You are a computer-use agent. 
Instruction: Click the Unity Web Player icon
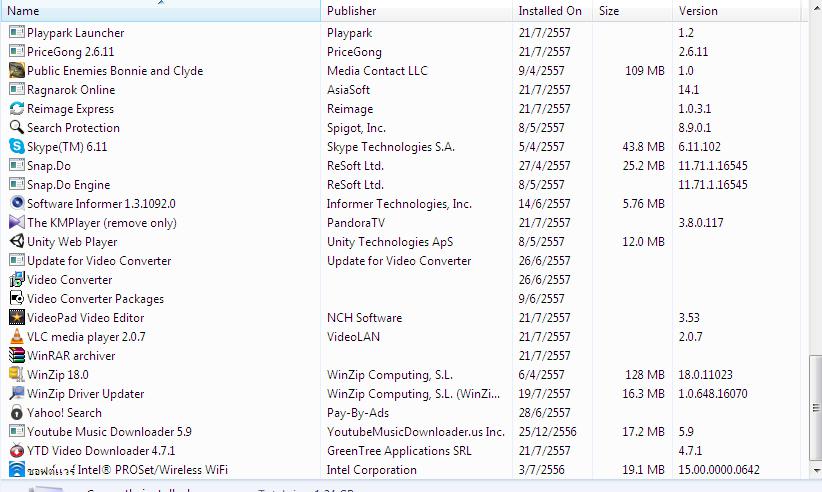coord(16,242)
